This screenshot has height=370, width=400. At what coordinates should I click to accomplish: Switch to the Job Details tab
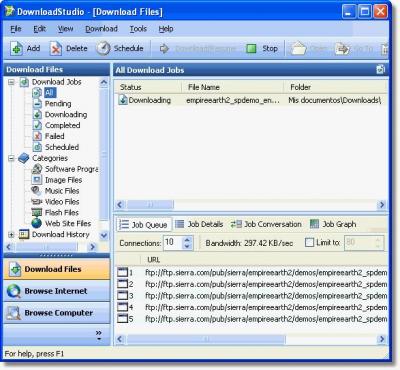pyautogui.click(x=199, y=224)
